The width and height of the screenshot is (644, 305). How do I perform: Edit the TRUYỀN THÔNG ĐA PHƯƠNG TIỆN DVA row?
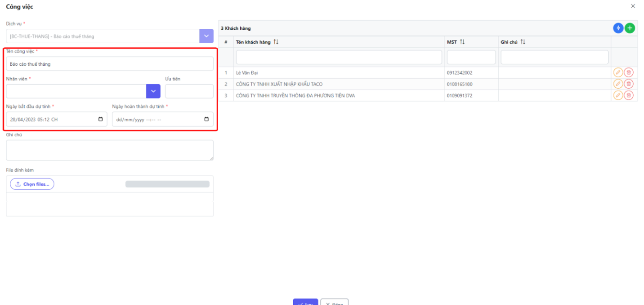tap(618, 95)
